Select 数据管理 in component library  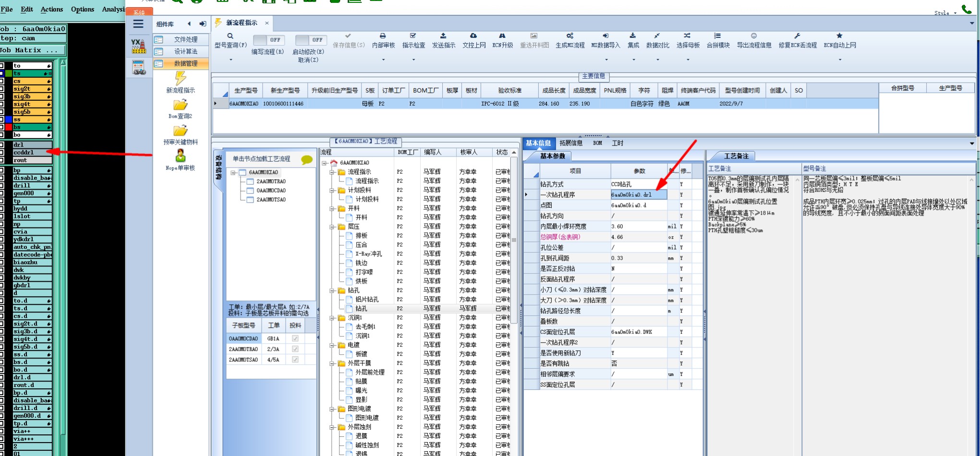pyautogui.click(x=181, y=63)
